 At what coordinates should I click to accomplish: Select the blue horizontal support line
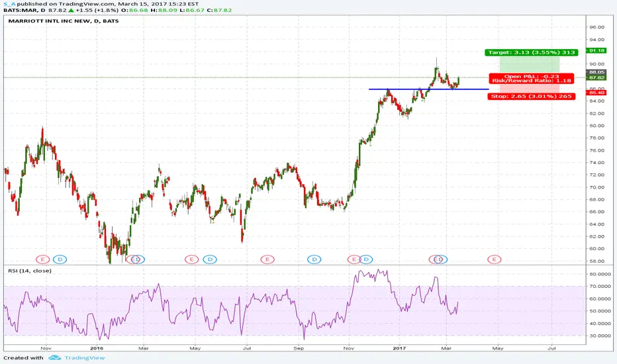point(428,89)
